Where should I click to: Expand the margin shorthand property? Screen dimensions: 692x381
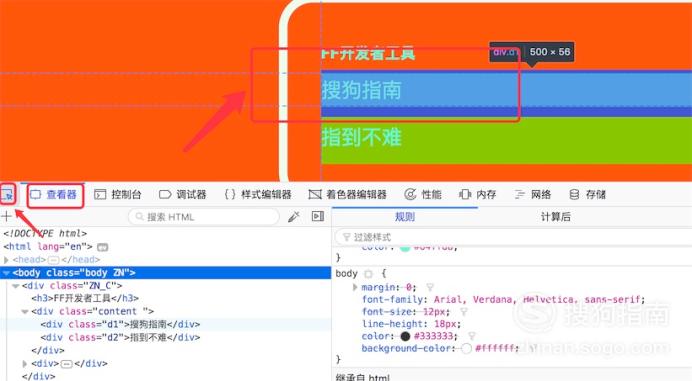355,287
